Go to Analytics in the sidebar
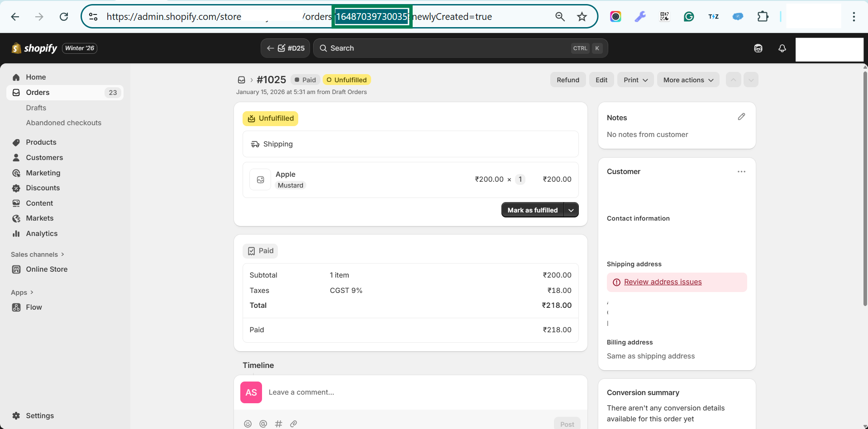 [x=42, y=234]
